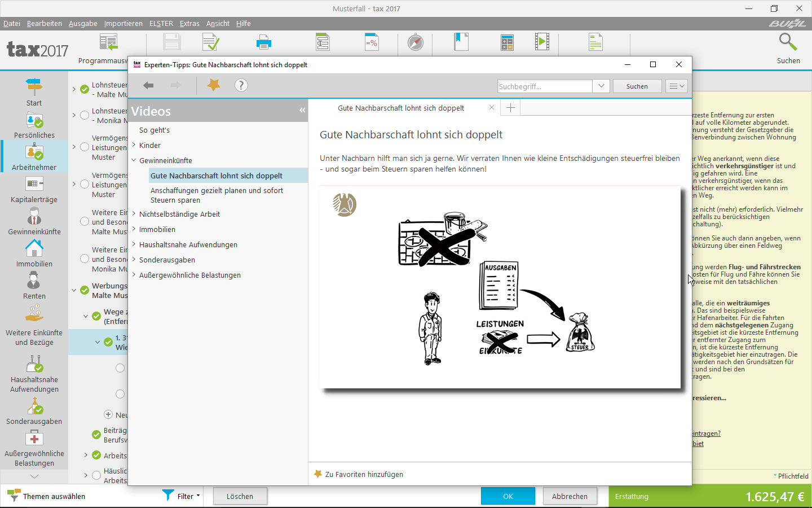Open the Extras menu
This screenshot has width=812, height=508.
pyautogui.click(x=189, y=23)
